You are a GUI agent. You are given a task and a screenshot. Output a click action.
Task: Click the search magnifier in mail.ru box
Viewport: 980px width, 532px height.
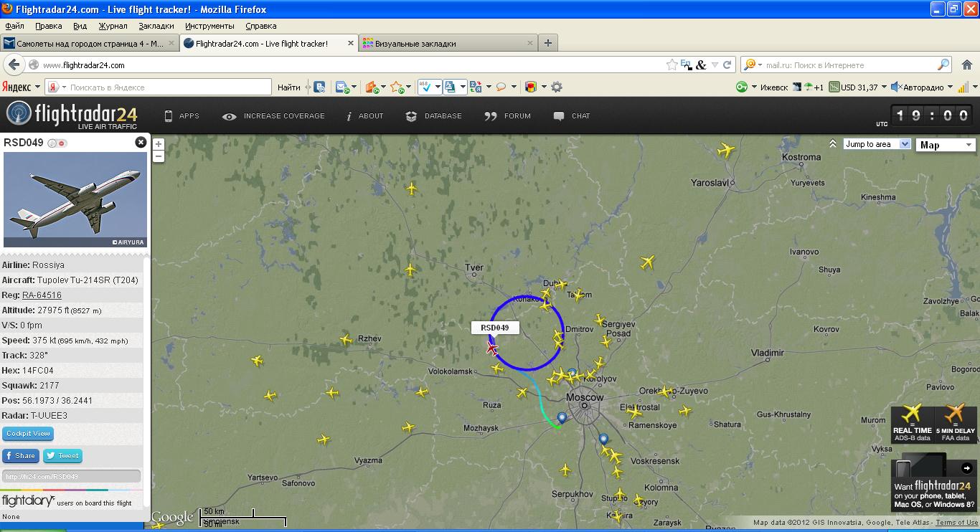coord(943,65)
